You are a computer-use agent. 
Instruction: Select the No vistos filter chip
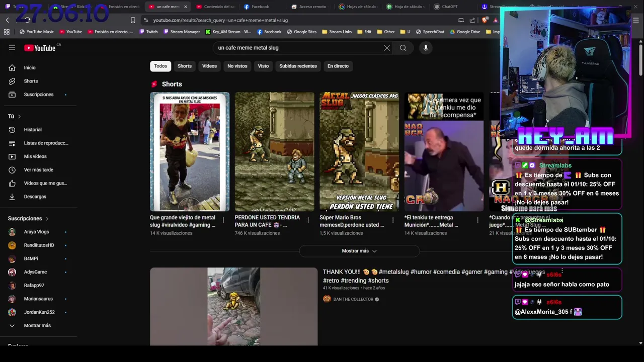coord(237,66)
